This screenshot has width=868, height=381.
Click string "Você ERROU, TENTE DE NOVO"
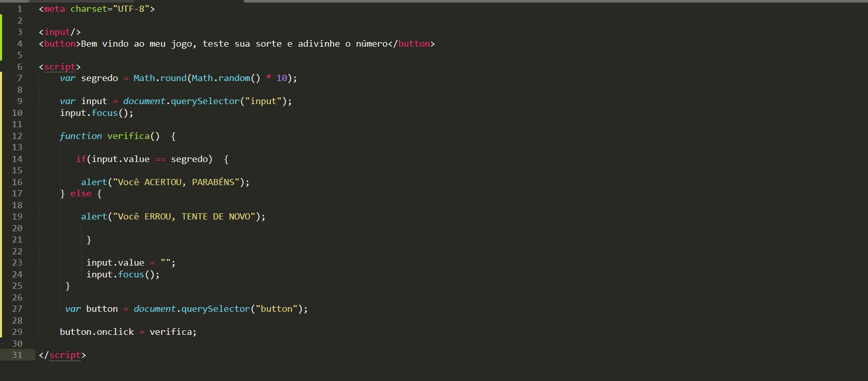[x=184, y=216]
